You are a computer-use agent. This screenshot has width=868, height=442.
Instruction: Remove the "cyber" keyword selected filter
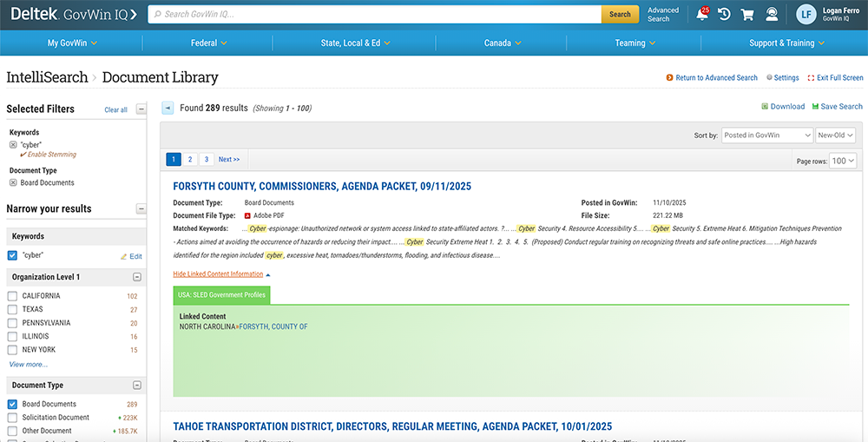13,145
